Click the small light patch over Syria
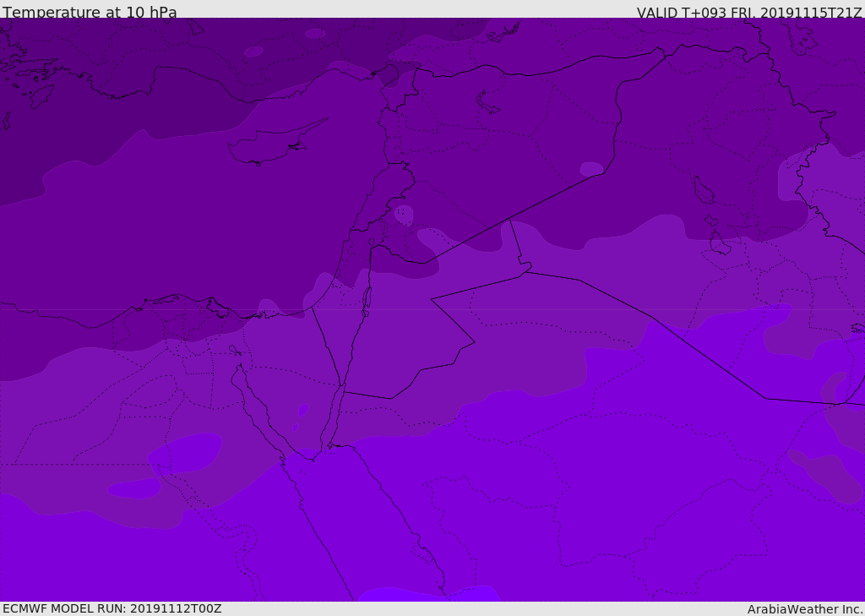Screen dimensions: 865x616 coord(404,214)
